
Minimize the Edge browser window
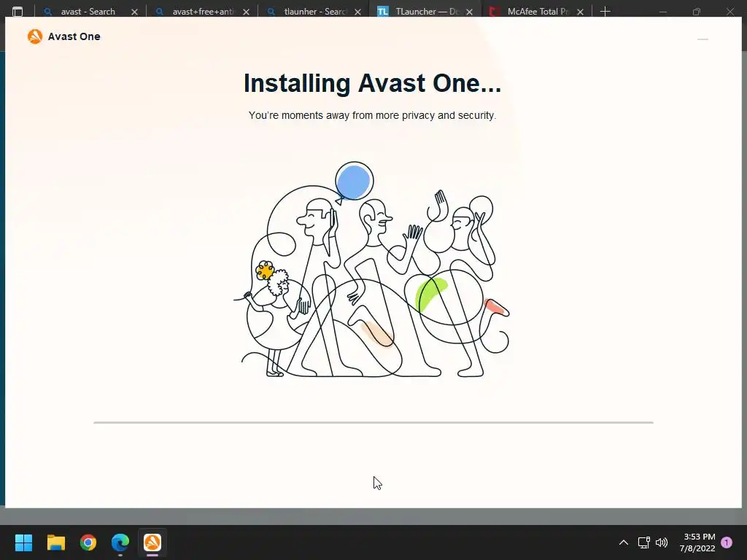pyautogui.click(x=662, y=12)
